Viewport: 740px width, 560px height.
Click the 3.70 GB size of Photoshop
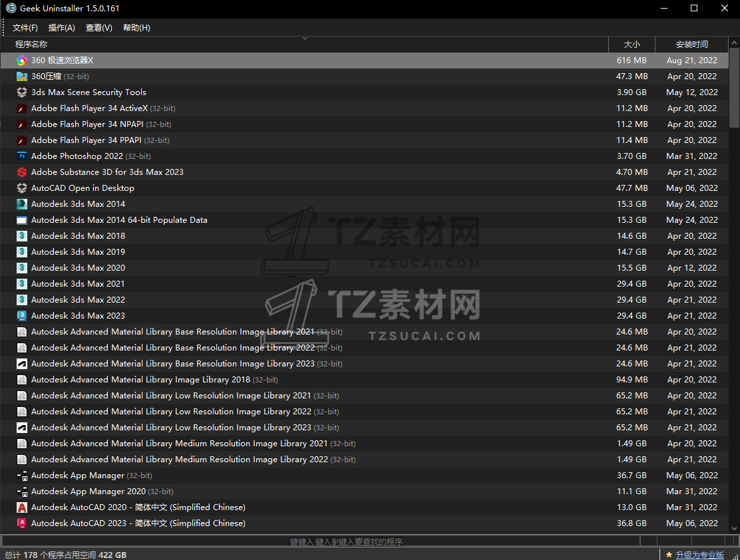[x=632, y=156]
